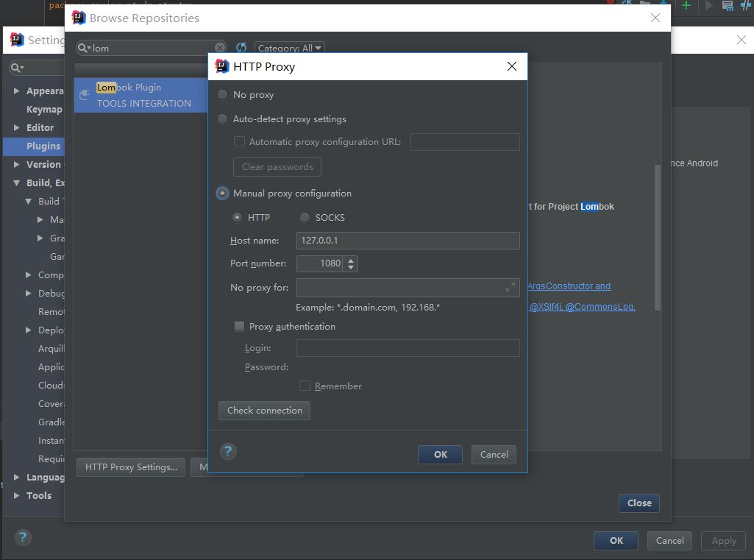Decrease port number with down arrow

click(351, 267)
